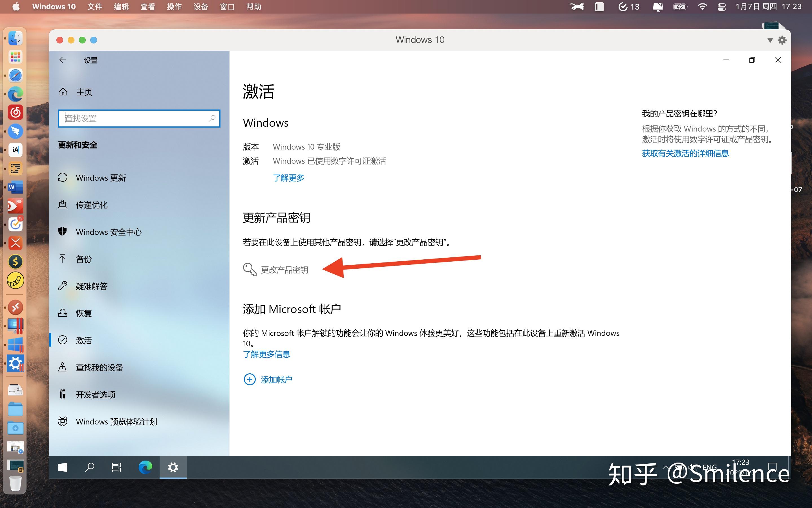The image size is (812, 508).
Task: Click 更改产品密钥 change product key
Action: [275, 270]
